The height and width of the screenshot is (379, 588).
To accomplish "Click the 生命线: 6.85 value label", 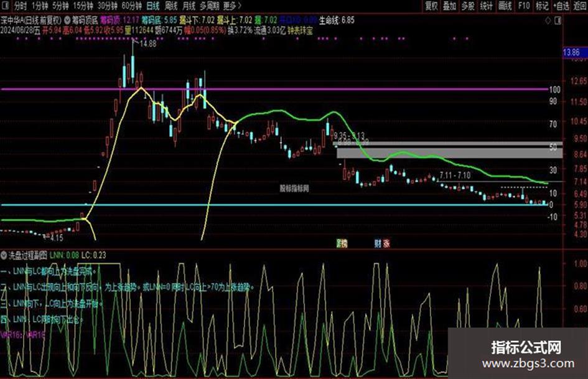I will tap(337, 20).
